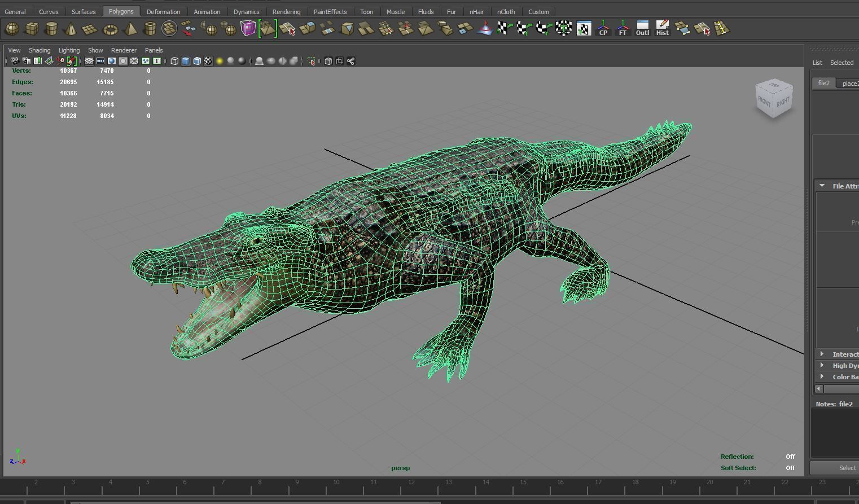The width and height of the screenshot is (859, 504).
Task: Create a polygon pipe from the shelf
Action: pyautogui.click(x=150, y=28)
